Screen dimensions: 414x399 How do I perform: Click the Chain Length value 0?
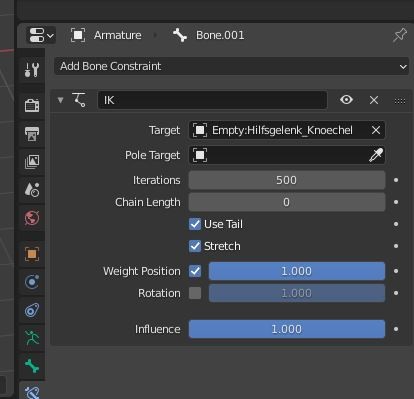pos(287,202)
